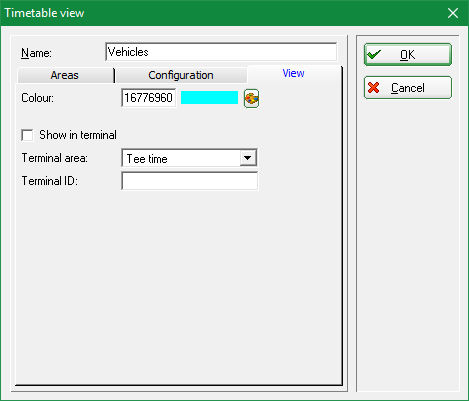Click the cyan colour swatch
Screen dimensions: 469x401
[x=209, y=98]
